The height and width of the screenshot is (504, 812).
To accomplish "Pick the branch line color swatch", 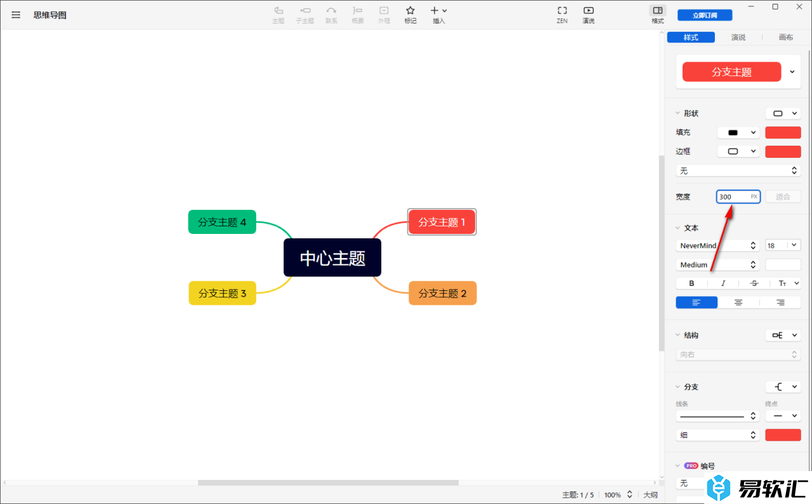I will (x=783, y=435).
